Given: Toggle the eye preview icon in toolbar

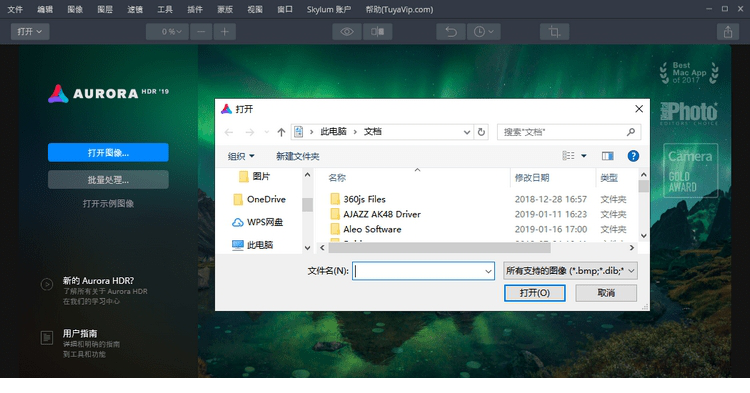Looking at the screenshot, I should point(347,32).
